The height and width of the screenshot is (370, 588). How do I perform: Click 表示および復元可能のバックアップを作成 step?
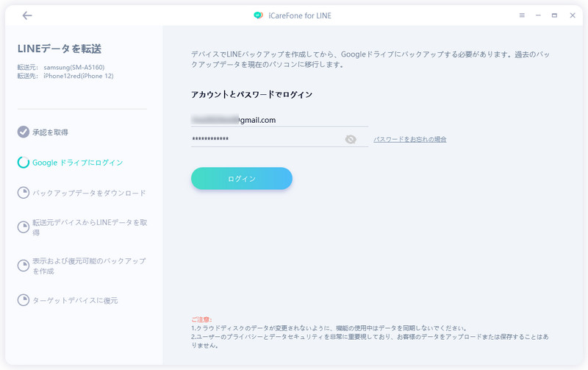coord(89,266)
